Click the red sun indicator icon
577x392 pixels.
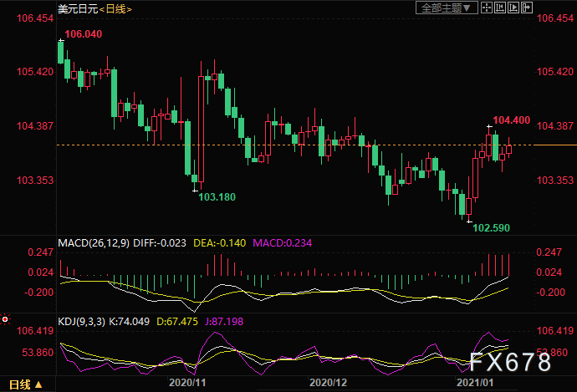(x=5, y=319)
